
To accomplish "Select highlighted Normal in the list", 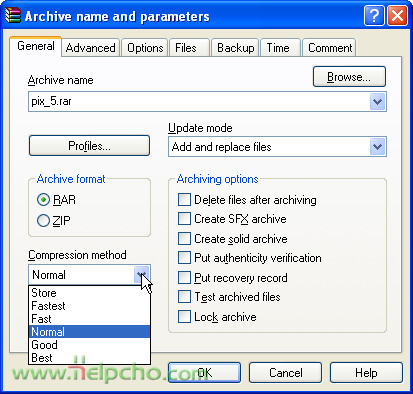I will coord(89,332).
